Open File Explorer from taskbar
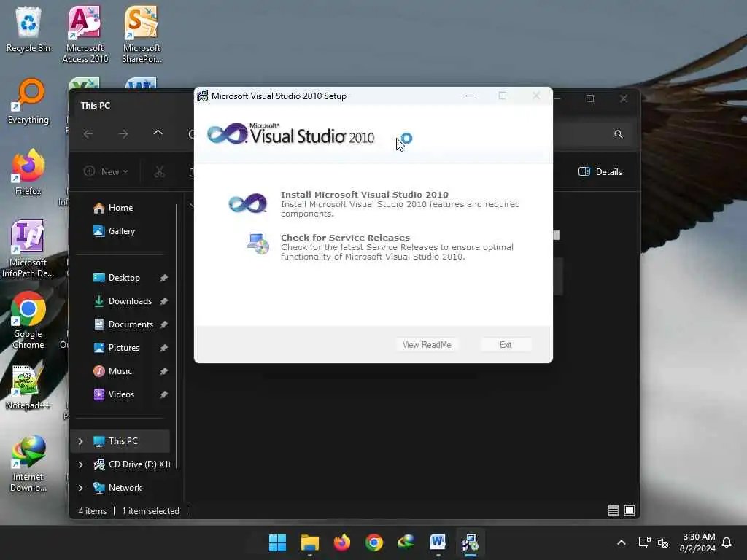This screenshot has width=747, height=560. point(309,542)
